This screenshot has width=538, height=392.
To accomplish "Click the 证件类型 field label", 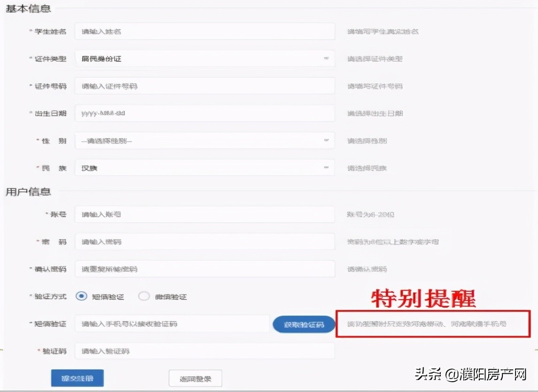I will click(x=50, y=59).
